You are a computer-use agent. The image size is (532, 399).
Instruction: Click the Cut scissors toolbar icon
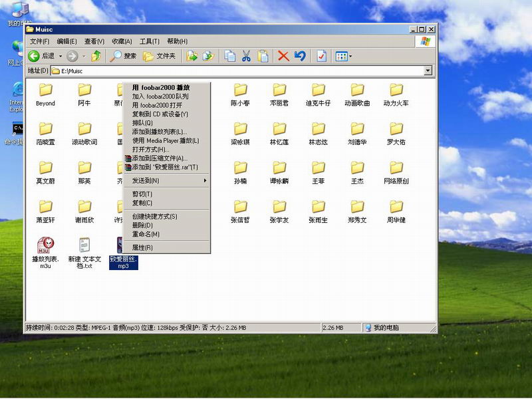[x=246, y=56]
